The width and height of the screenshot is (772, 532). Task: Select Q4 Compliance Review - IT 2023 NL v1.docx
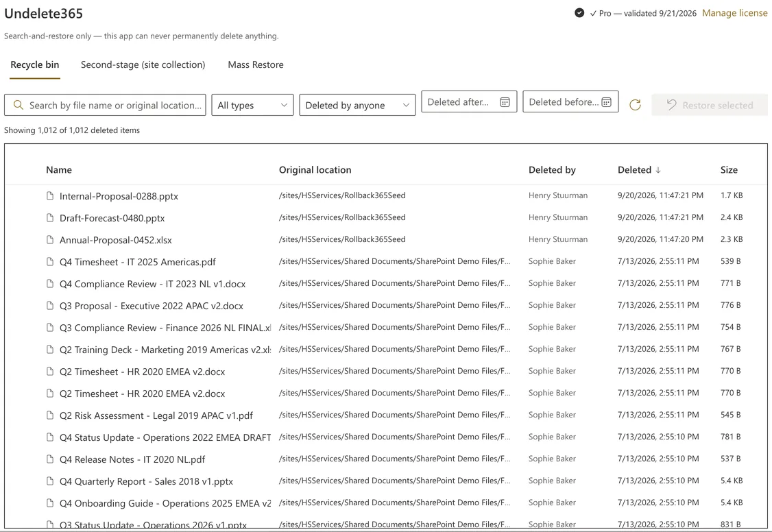pyautogui.click(x=153, y=284)
